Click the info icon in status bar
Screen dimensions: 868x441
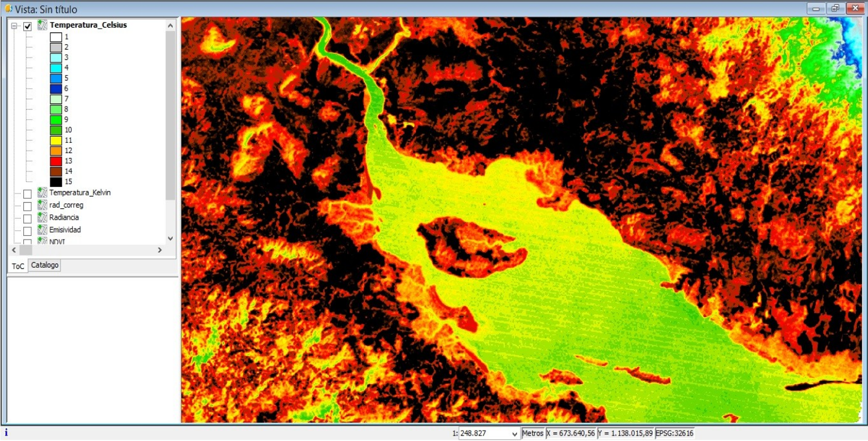(x=6, y=433)
